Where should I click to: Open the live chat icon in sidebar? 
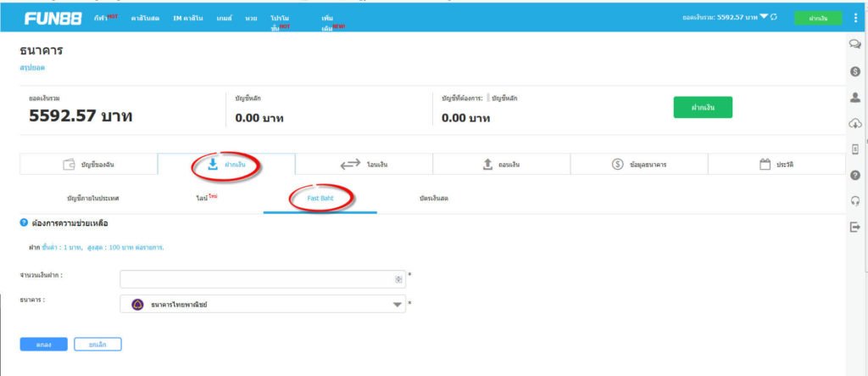point(854,44)
